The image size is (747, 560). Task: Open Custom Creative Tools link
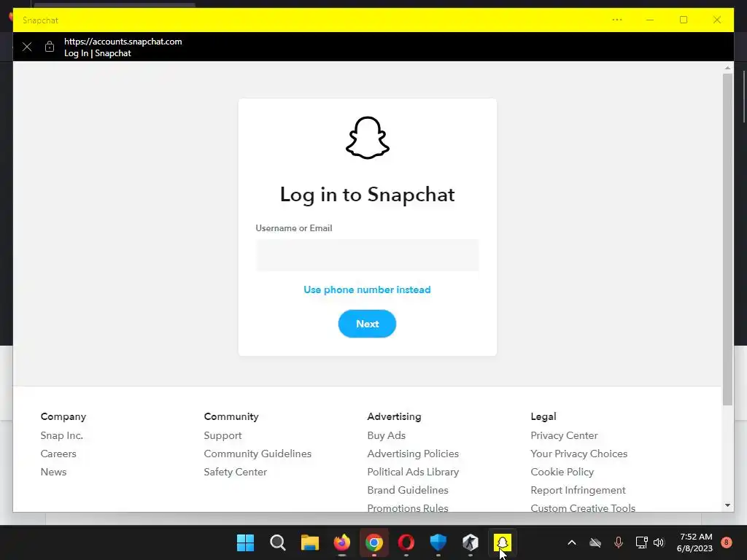point(583,507)
